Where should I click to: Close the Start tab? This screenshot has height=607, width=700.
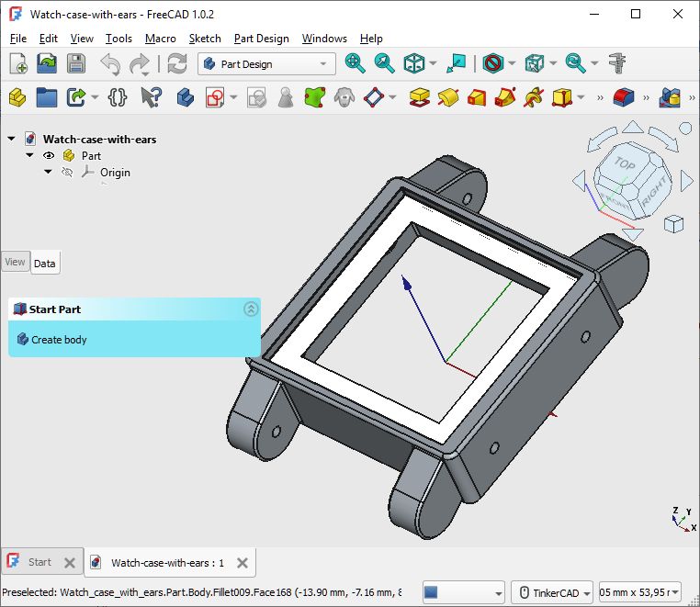[x=70, y=562]
